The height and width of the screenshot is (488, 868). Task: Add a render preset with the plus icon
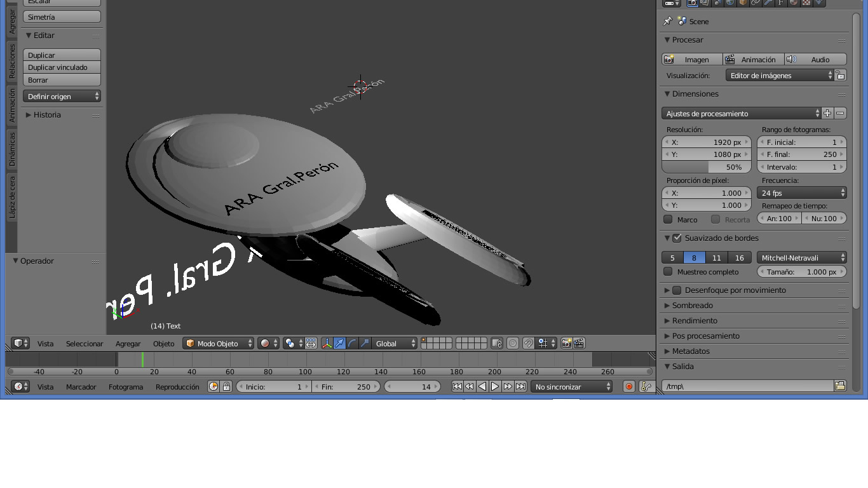827,113
